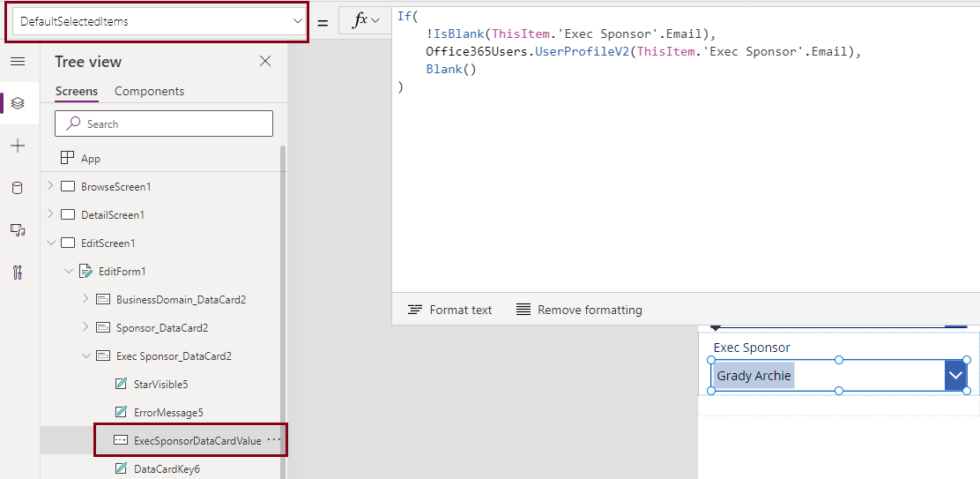Select DetailScreen1 in tree
Image resolution: width=980 pixels, height=479 pixels.
point(113,214)
